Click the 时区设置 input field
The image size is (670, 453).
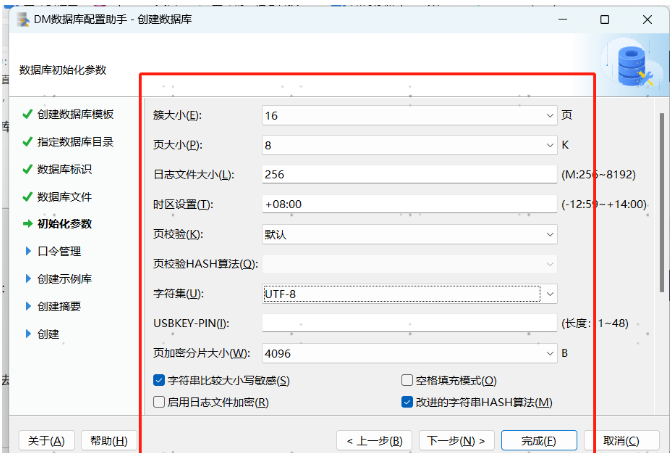coord(409,204)
